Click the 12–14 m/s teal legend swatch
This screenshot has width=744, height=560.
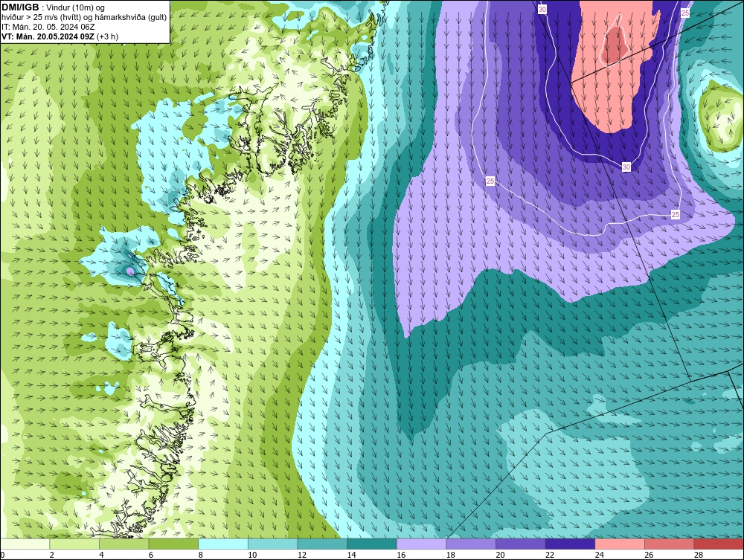(322, 544)
